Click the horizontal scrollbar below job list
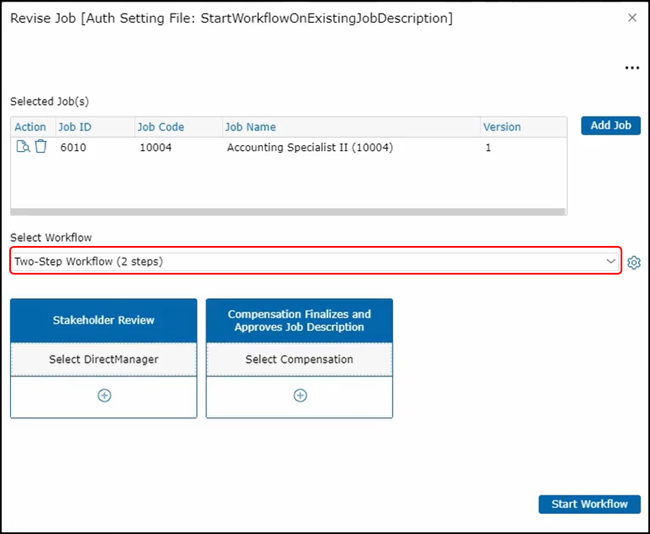650x534 pixels. pos(288,212)
